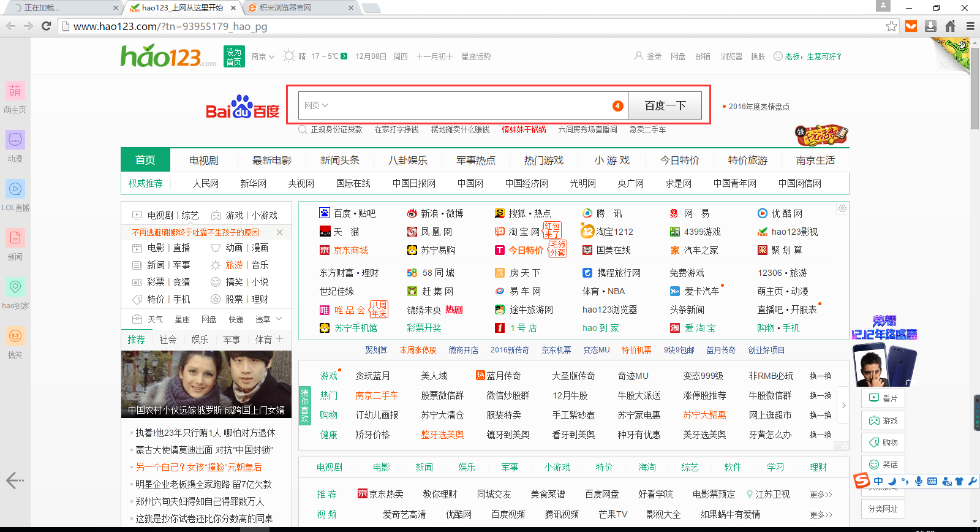Click the Baidu logo
Screen dimensions: 980x532
pyautogui.click(x=243, y=107)
